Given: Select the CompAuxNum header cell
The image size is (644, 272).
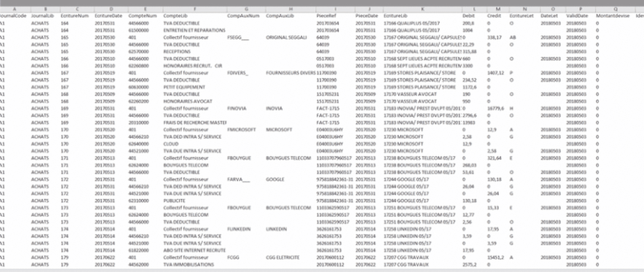Looking at the screenshot, I should [243, 16].
